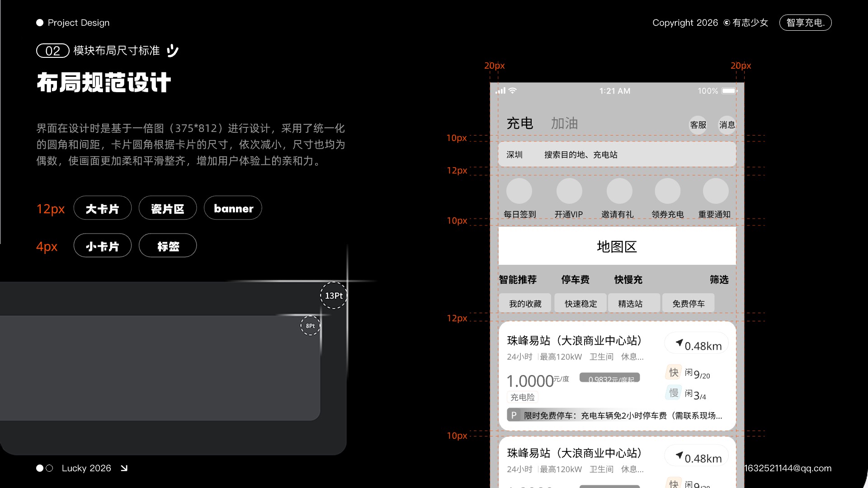Click the 大卡片 pill label
Image resolution: width=868 pixels, height=488 pixels.
(103, 208)
